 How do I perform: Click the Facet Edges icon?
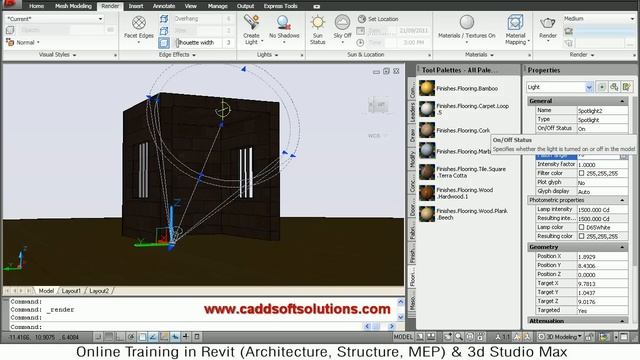click(139, 23)
